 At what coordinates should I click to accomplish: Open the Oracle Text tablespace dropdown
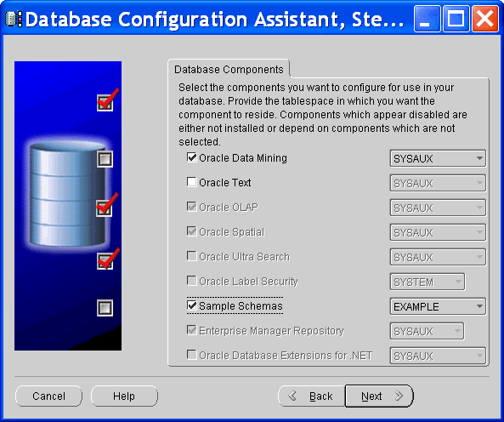pos(438,183)
